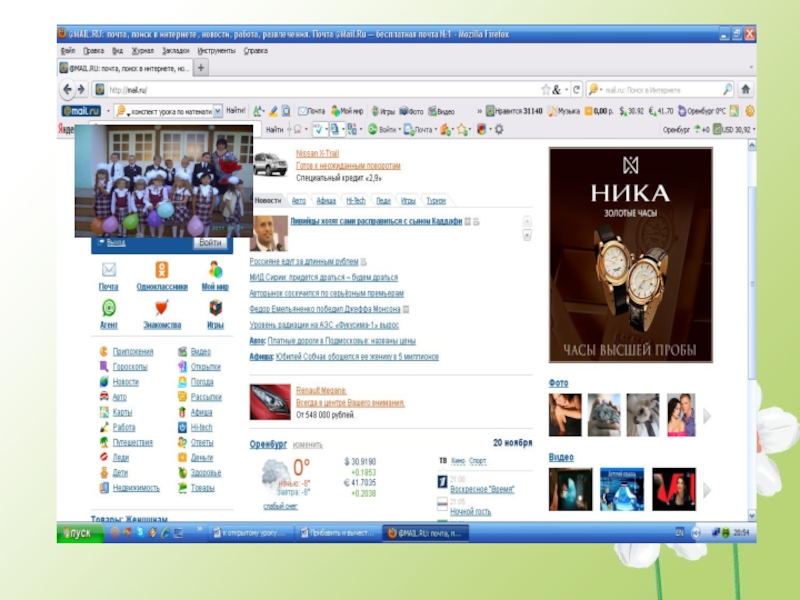Open the Гороскопы link
800x600 pixels.
(x=130, y=367)
